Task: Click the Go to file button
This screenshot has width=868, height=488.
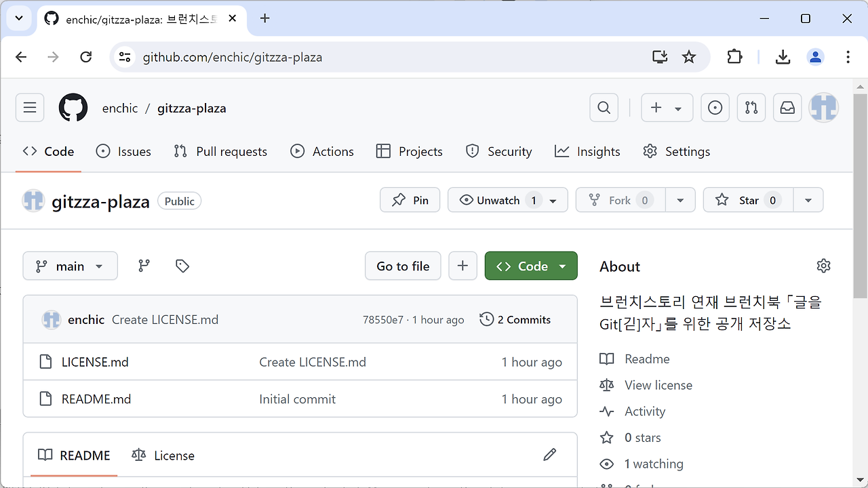Action: click(403, 266)
